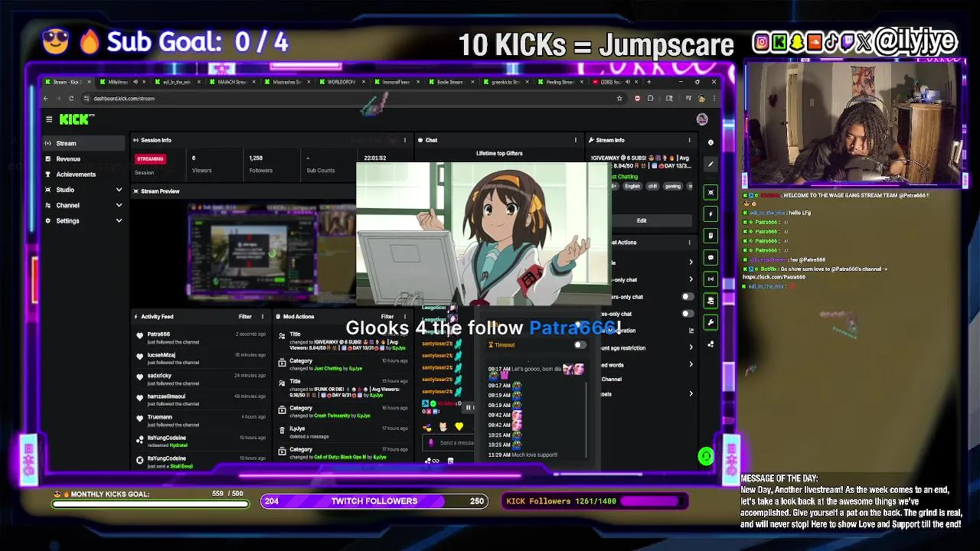Switch to the edl_in_the_mix browser tab
Screen dimensions: 980x551
click(178, 82)
